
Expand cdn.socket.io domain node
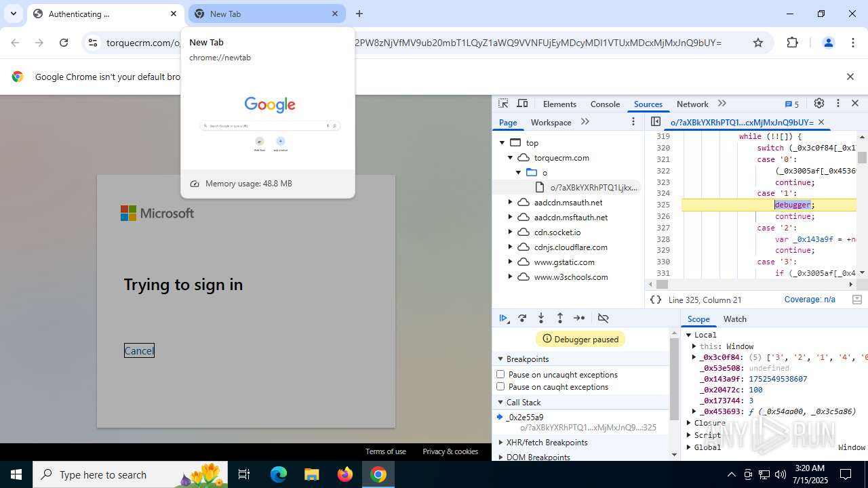(x=511, y=232)
